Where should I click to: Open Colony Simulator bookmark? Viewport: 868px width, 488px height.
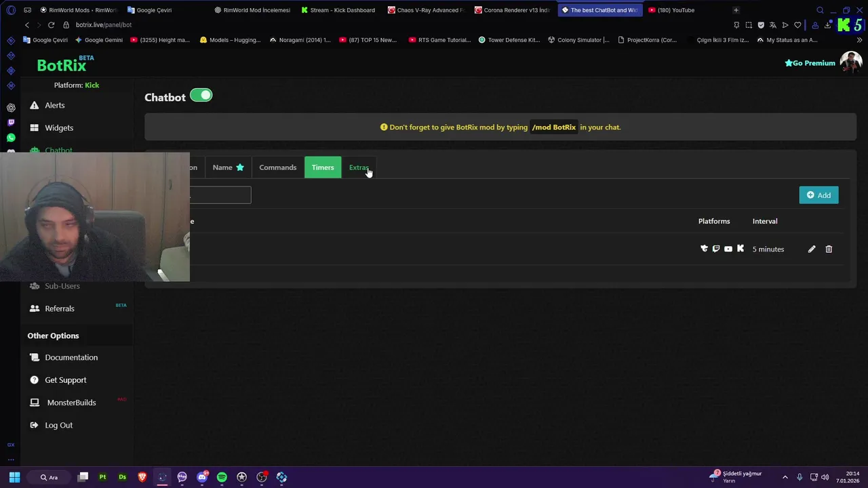[578, 40]
